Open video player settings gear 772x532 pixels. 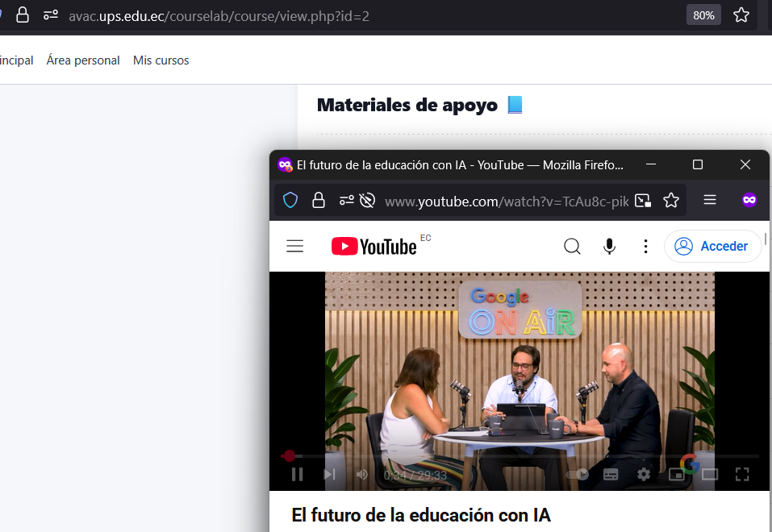coord(643,475)
